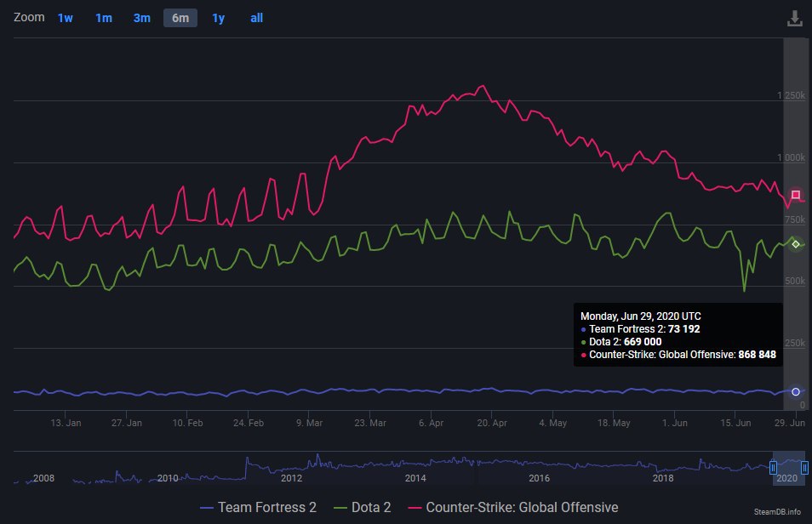Image resolution: width=812 pixels, height=524 pixels.
Task: Click tooltip date Monday, Jun 29, 2020 UTC
Action: coord(641,316)
